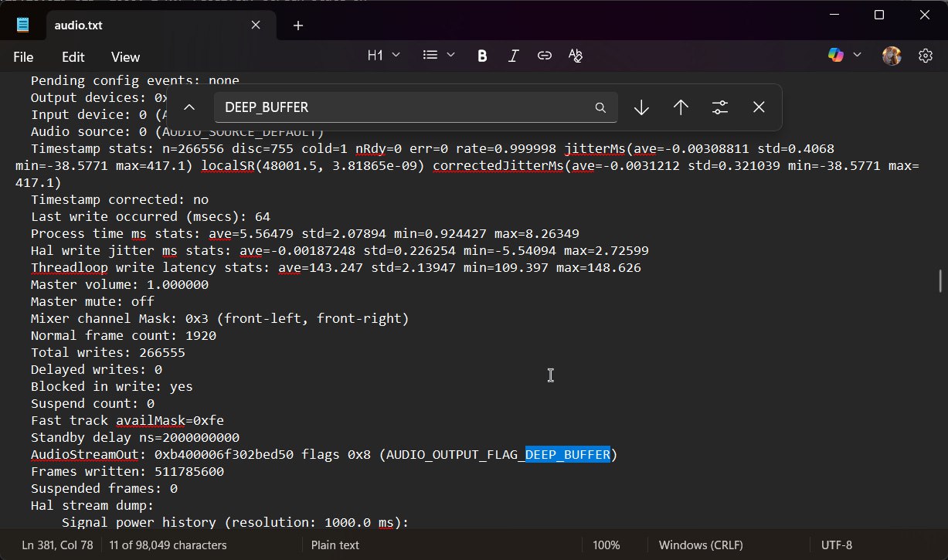This screenshot has width=948, height=560.
Task: Click the text 'Blocked in write: yes'
Action: [112, 386]
